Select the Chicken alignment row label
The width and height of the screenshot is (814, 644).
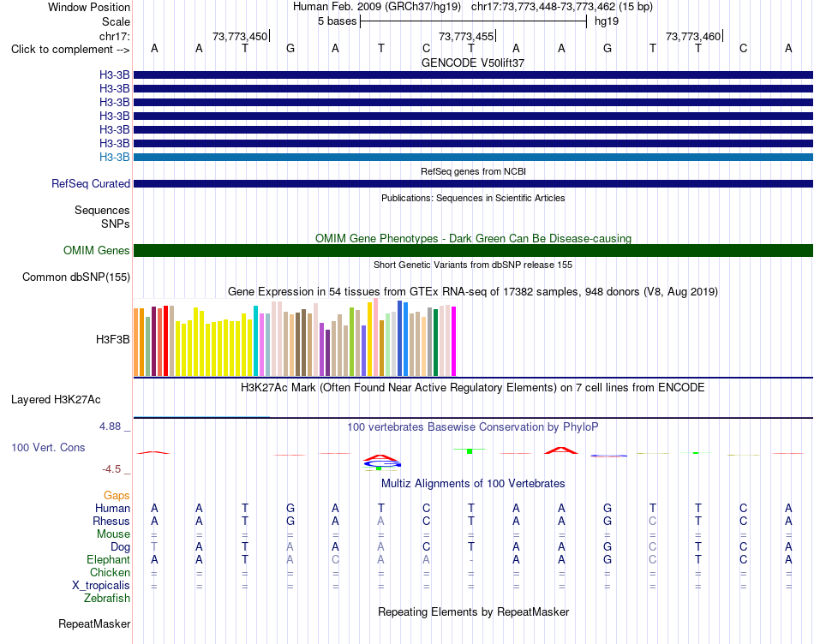tap(110, 572)
